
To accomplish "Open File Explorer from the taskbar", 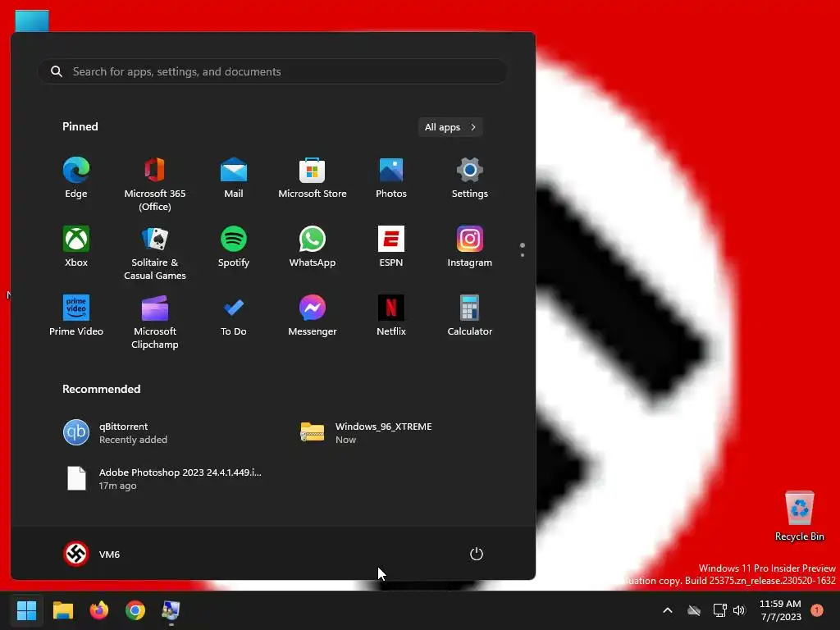I will click(x=62, y=610).
